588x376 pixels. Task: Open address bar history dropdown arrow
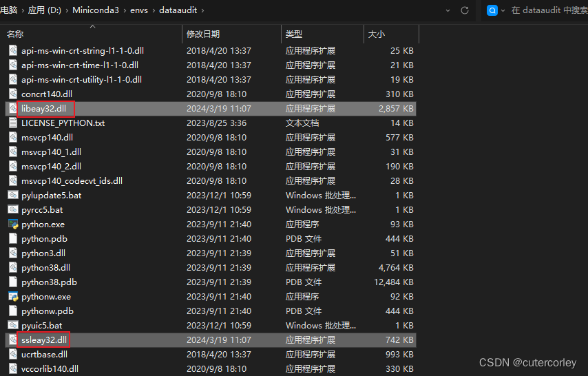coord(448,10)
